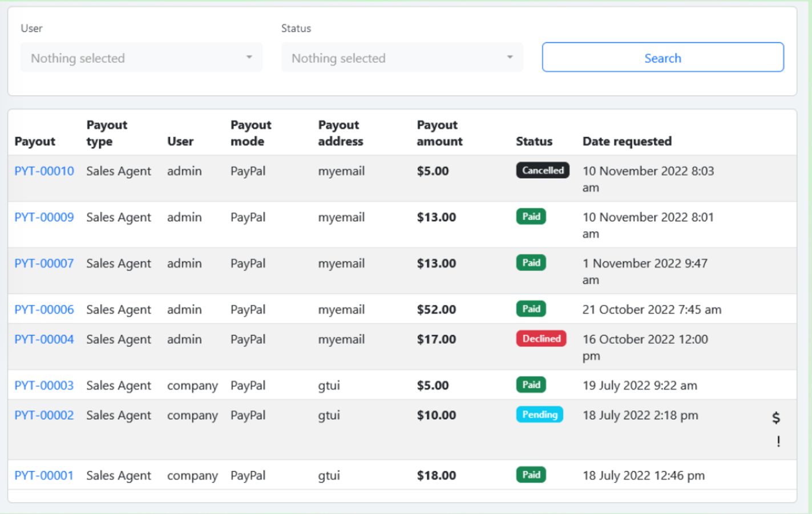812x514 pixels.
Task: View payout PYT-00007 details
Action: pyautogui.click(x=44, y=263)
